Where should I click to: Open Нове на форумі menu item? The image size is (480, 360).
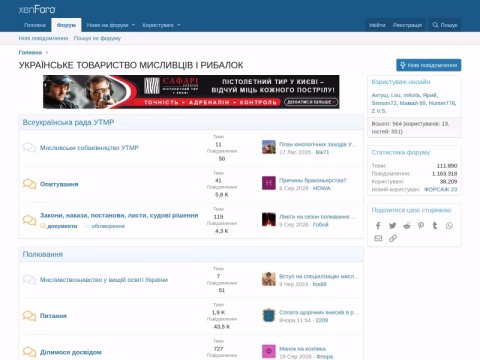point(107,25)
